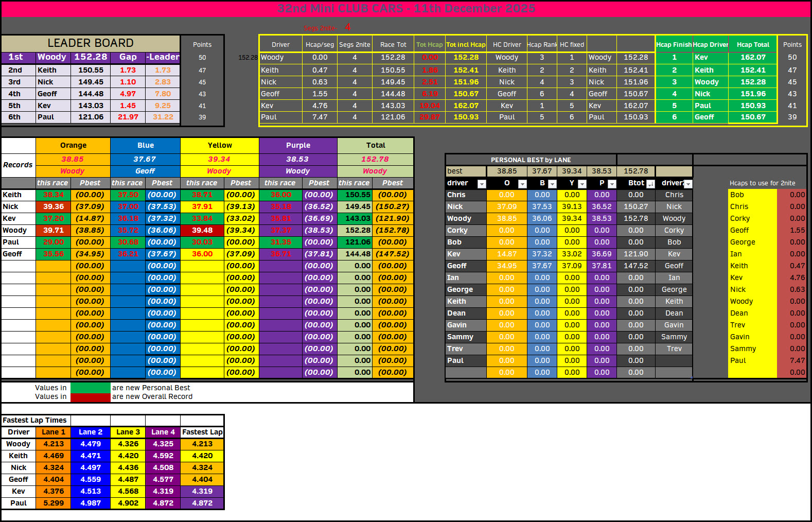Click the red Overall Record legend swatch
This screenshot has height=522, width=812.
pos(91,397)
